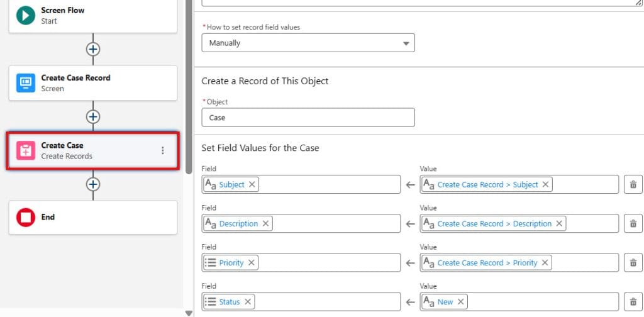Click the Create Case Record > Description value text
Image resolution: width=644 pixels, height=317 pixels.
(494, 224)
